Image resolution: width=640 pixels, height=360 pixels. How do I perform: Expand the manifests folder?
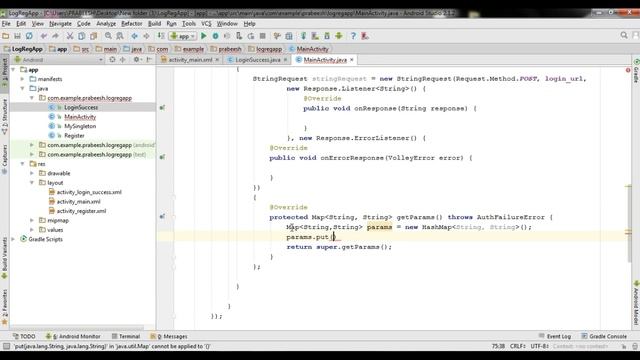coord(22,79)
